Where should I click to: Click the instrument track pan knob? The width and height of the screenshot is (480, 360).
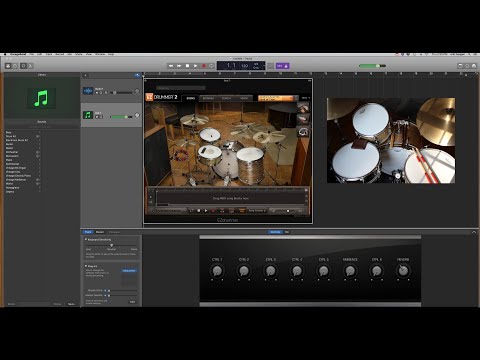(137, 115)
